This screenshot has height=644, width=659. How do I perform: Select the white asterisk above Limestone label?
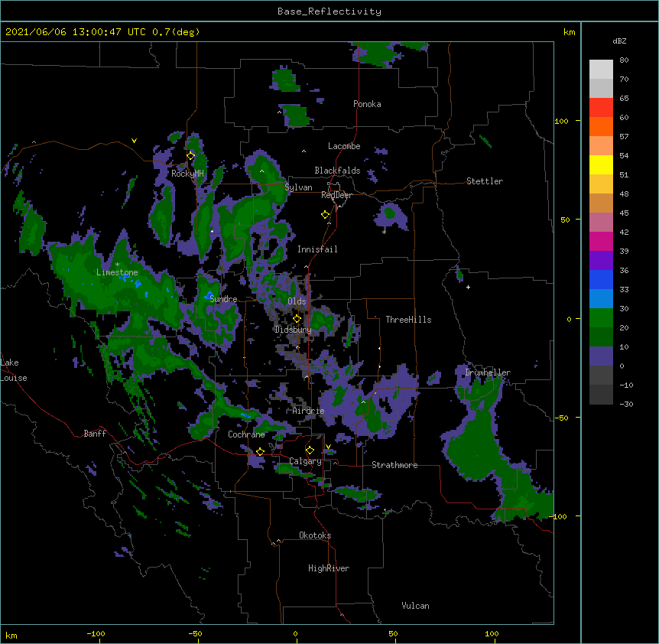[x=117, y=265]
